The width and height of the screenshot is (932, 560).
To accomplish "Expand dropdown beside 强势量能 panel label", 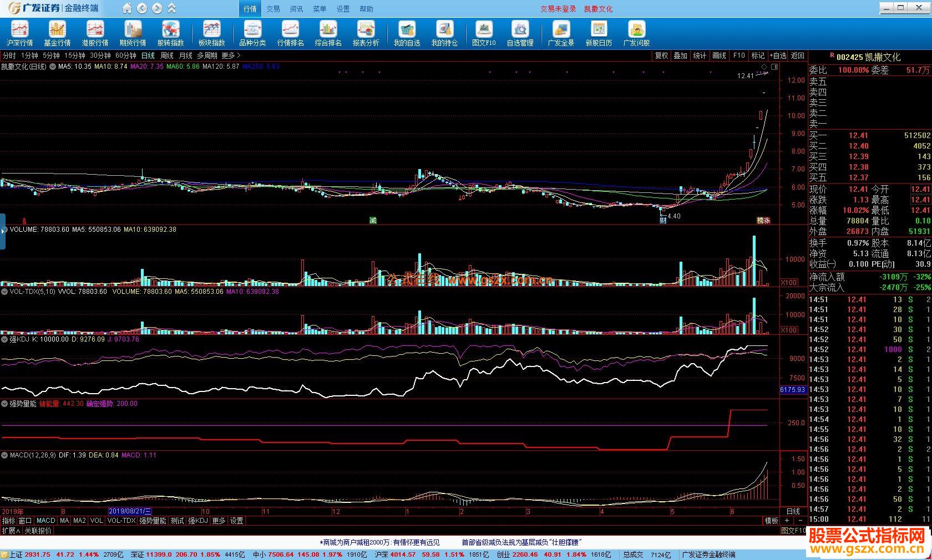I will (x=4, y=404).
